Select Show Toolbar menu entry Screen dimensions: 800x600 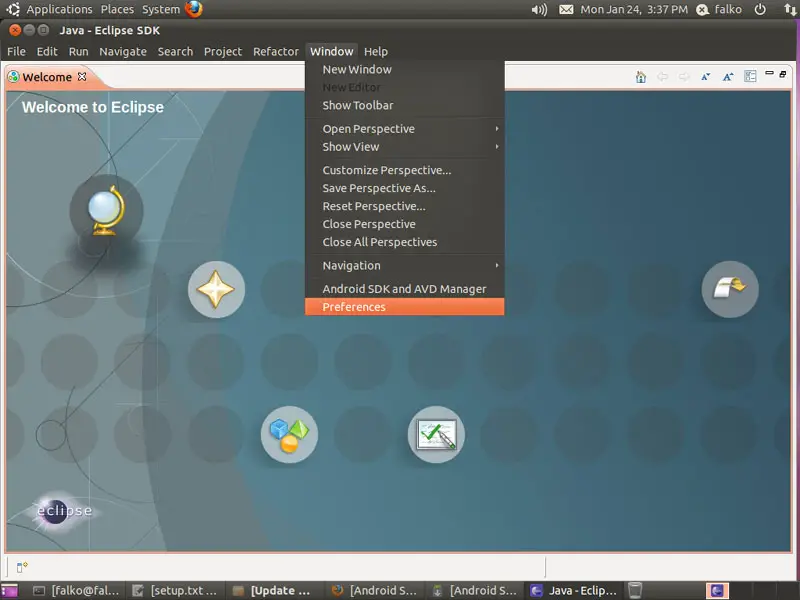click(x=405, y=105)
